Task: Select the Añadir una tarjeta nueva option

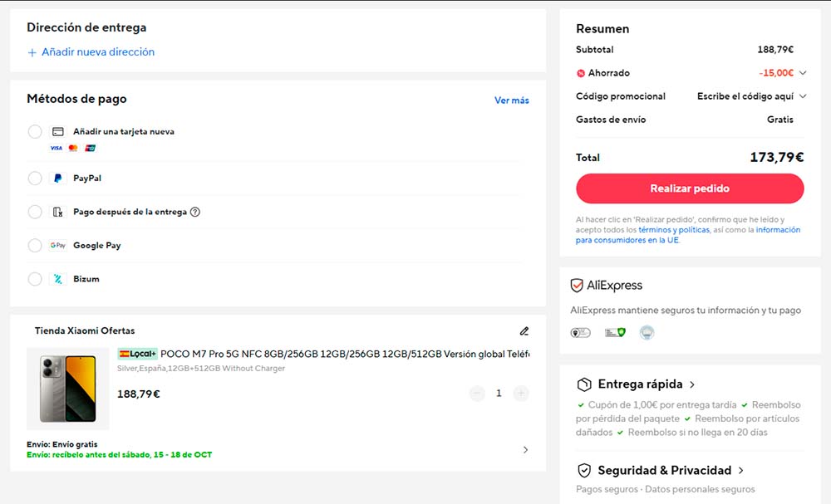Action: pos(35,132)
